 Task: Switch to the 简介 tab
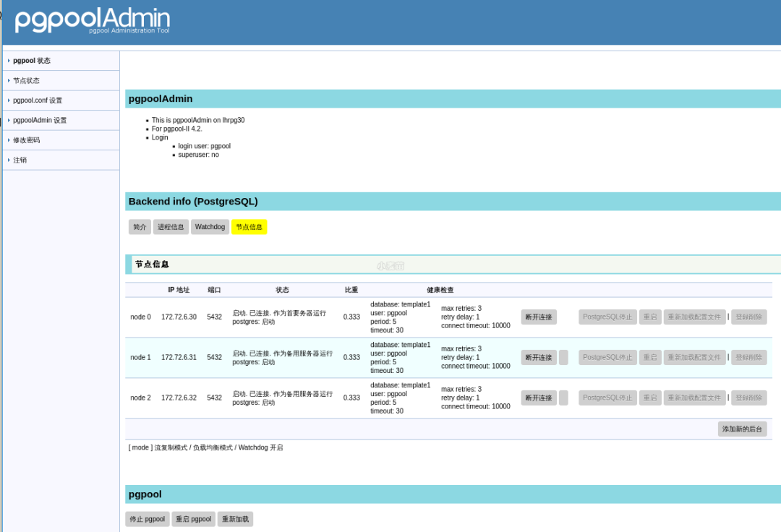tap(140, 227)
